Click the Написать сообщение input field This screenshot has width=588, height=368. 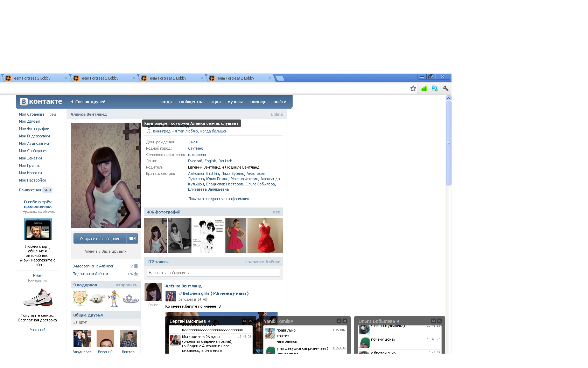213,273
